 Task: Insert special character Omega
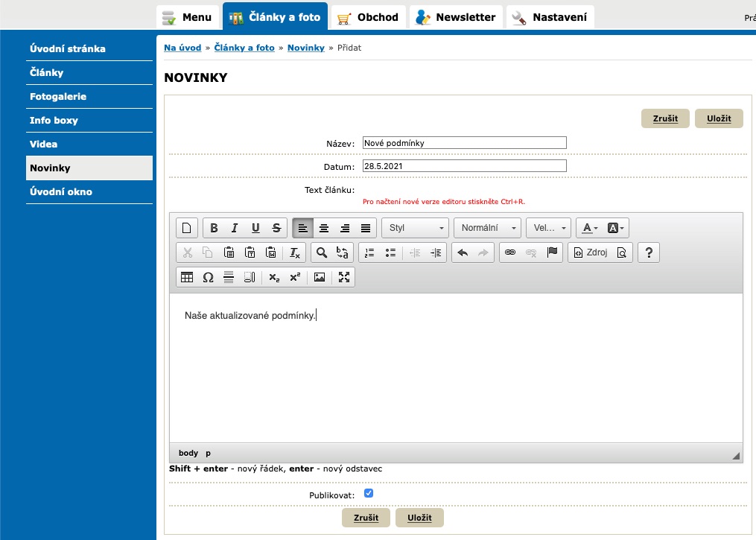pos(208,277)
